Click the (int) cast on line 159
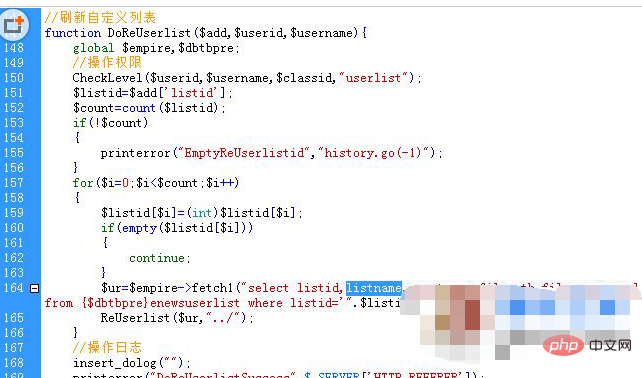 202,213
